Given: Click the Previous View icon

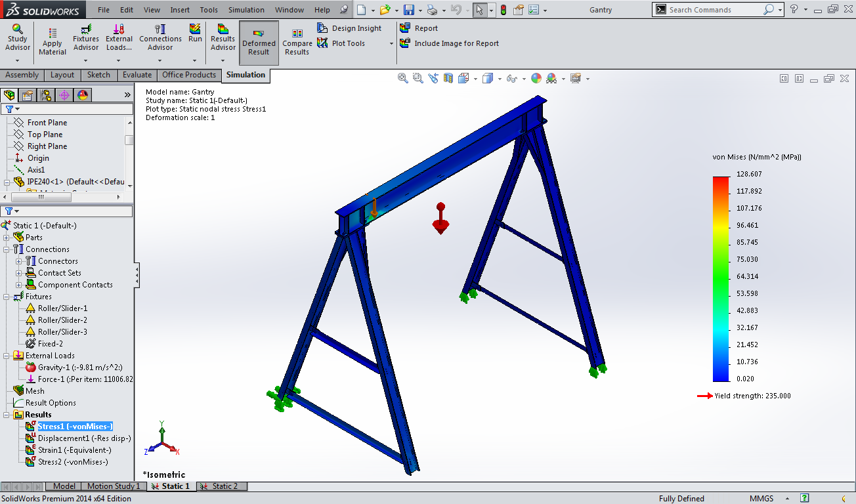Looking at the screenshot, I should tap(433, 78).
